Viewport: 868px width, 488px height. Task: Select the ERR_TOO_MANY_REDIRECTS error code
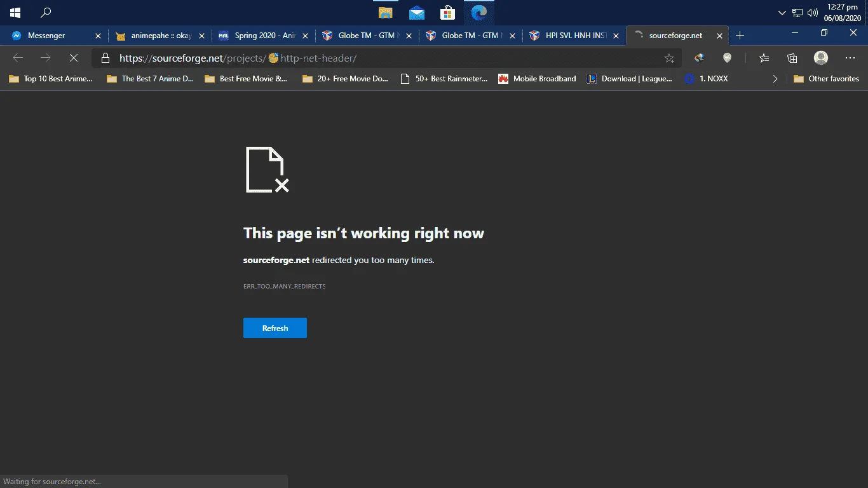[285, 287]
